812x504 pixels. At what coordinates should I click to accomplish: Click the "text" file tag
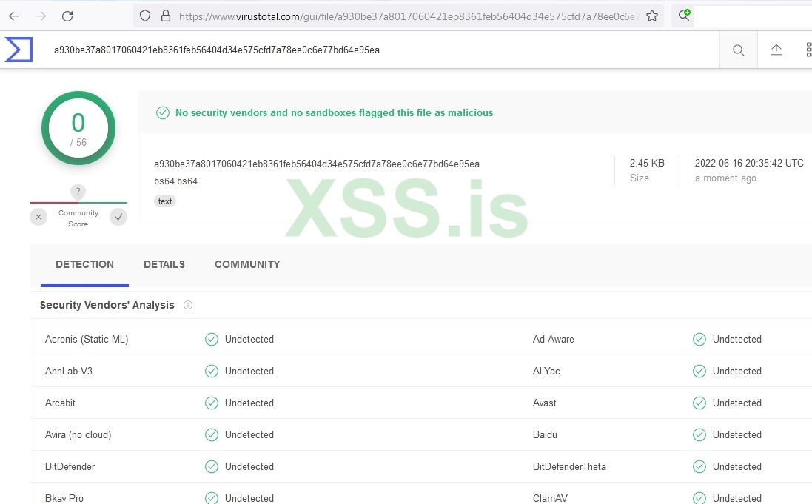coord(165,201)
